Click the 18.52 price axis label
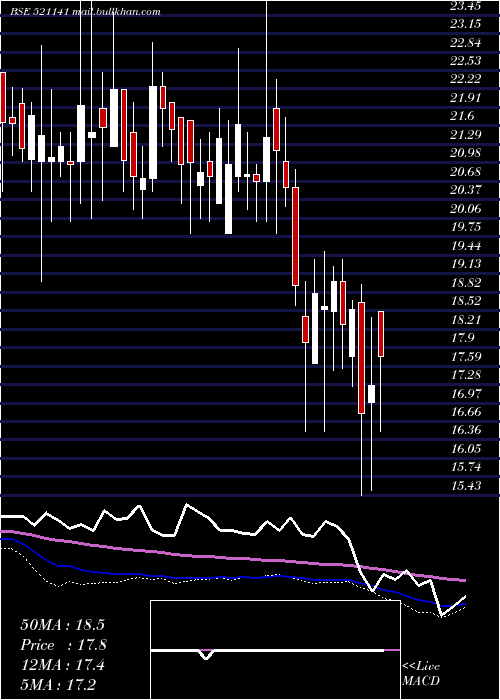Image resolution: width=500 pixels, height=700 pixels. (466, 300)
